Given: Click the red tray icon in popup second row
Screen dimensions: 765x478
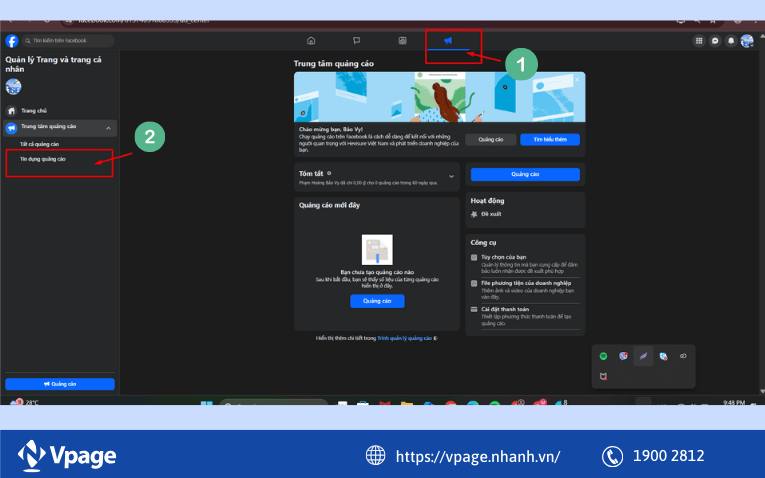Looking at the screenshot, I should 604,376.
